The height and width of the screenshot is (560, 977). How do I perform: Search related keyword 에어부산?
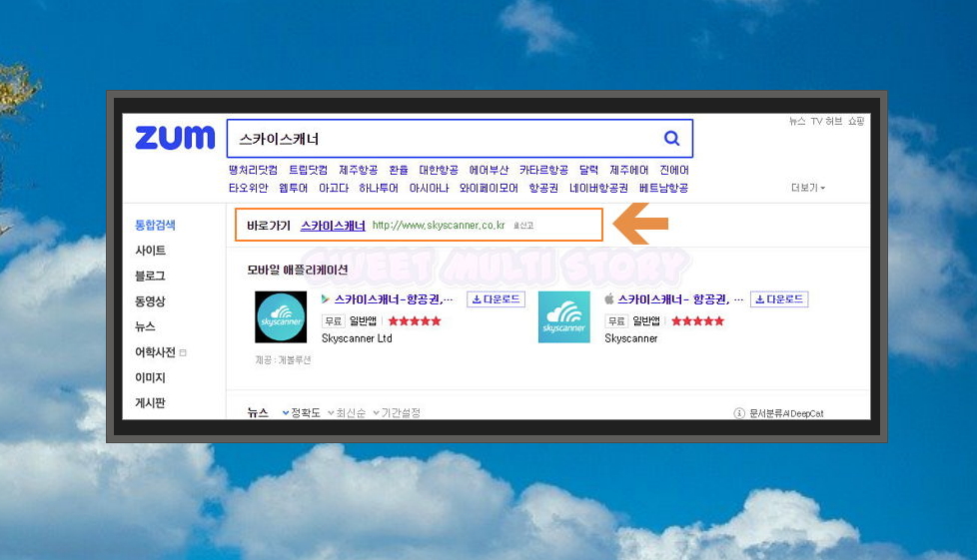pyautogui.click(x=489, y=170)
